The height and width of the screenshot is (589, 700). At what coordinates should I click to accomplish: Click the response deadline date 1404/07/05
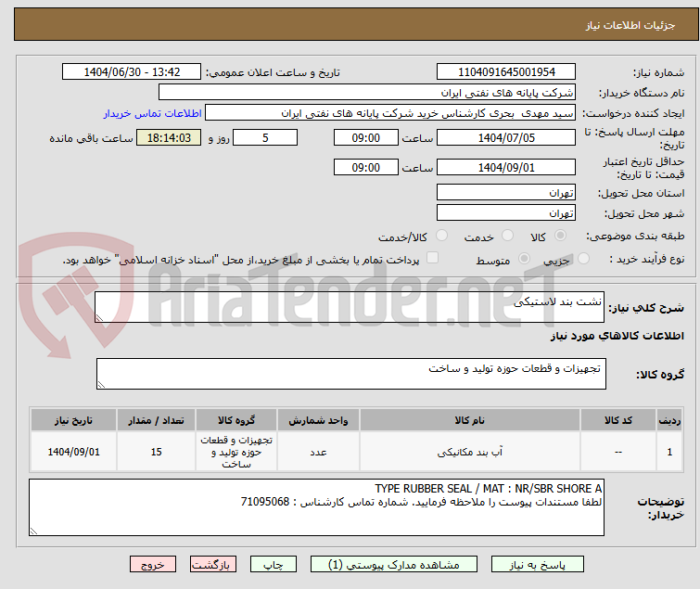(x=506, y=137)
